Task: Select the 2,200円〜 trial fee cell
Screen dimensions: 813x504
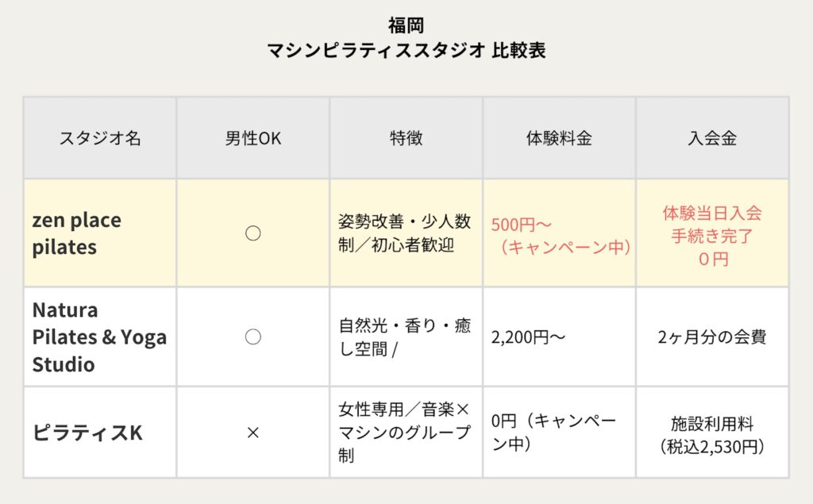Action: point(529,337)
